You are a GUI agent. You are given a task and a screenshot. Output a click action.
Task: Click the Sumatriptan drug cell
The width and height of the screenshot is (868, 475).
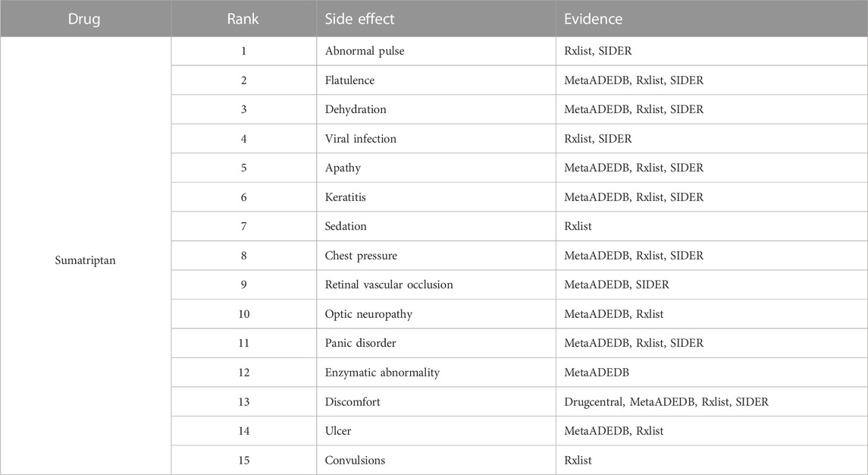[x=85, y=260]
